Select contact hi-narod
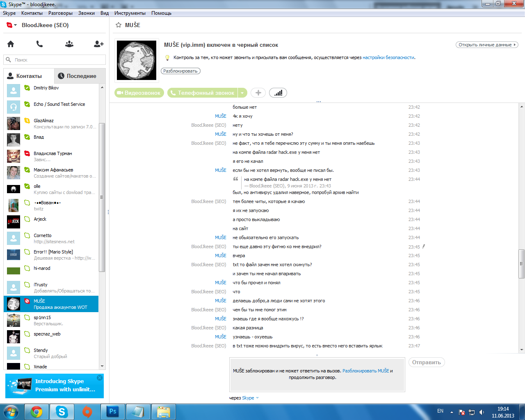The image size is (525, 420). click(x=51, y=271)
